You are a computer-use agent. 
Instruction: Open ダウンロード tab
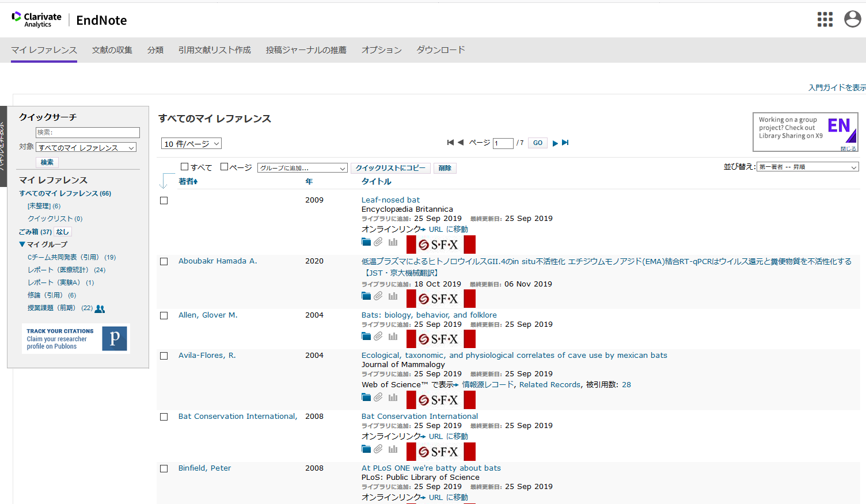[x=441, y=50]
